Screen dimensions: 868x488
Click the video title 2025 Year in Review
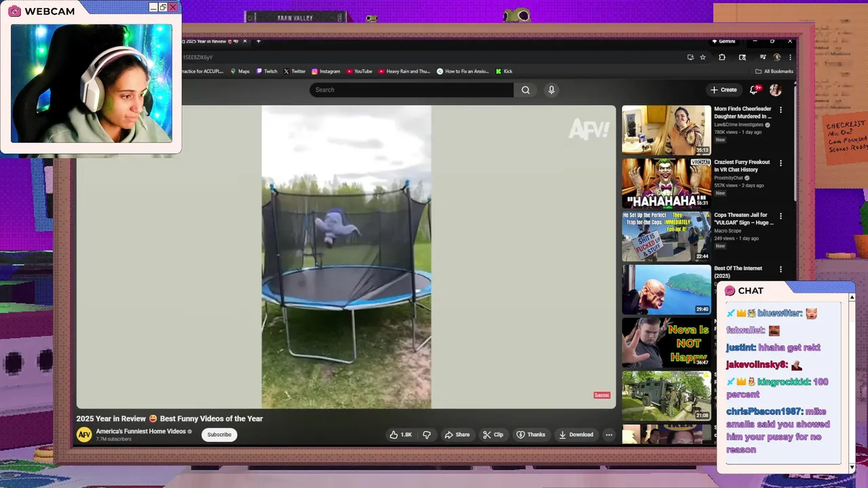(x=170, y=418)
